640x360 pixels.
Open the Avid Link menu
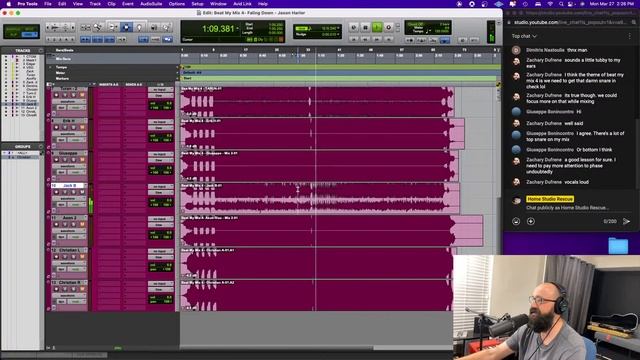[242, 4]
